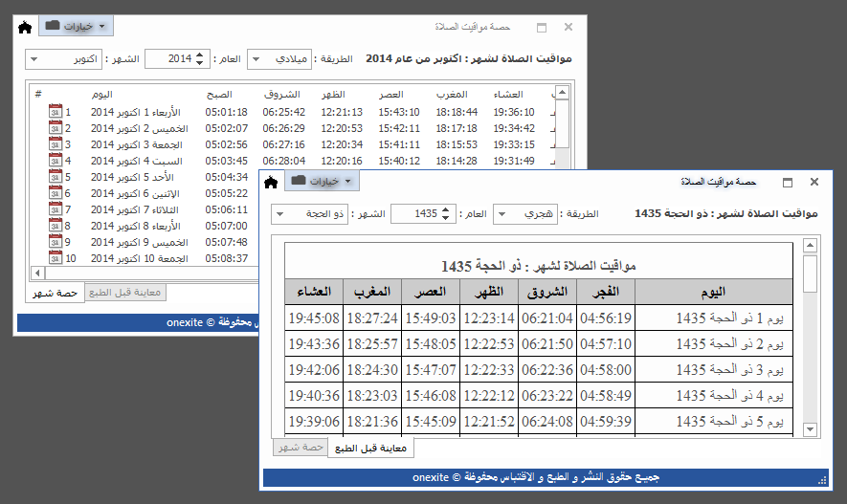
Task: Expand the ذو الحجة month dropdown in front window
Action: 279,214
